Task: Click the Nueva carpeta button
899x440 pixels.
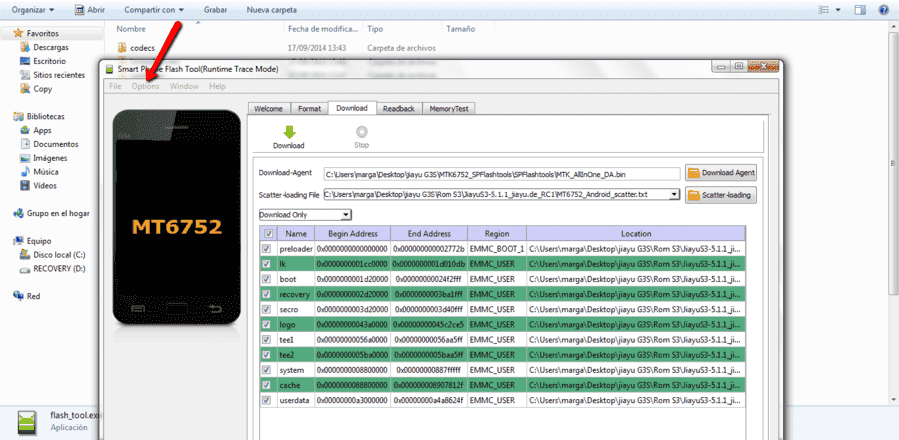Action: coord(271,10)
